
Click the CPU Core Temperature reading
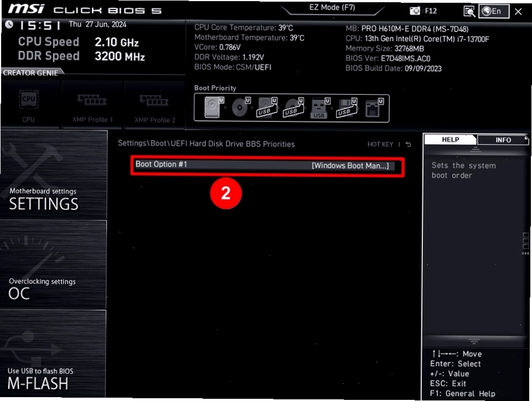tap(244, 28)
